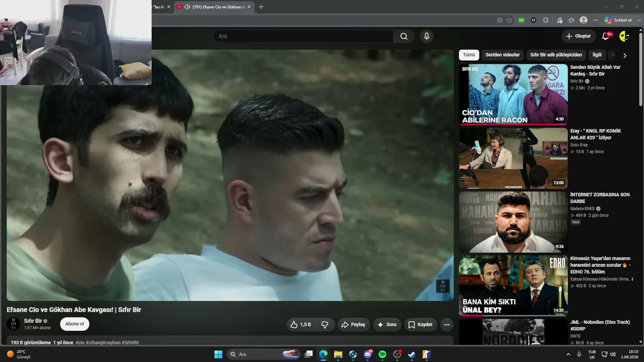Save the video with Kaydet
Image resolution: width=644 pixels, height=362 pixels.
pos(421,325)
